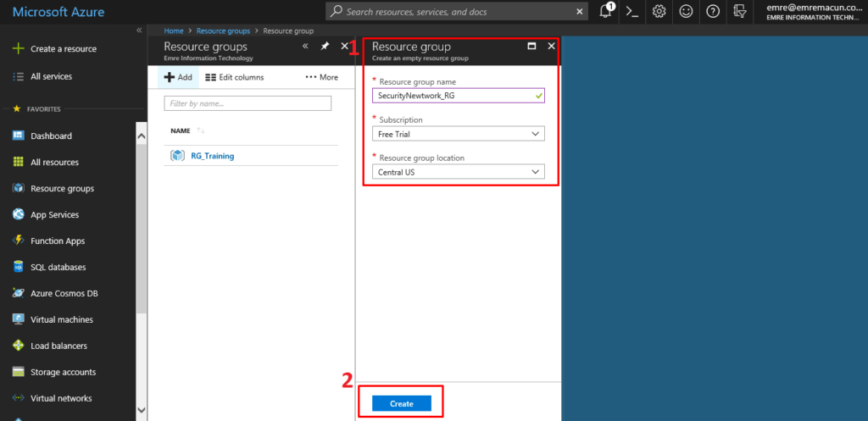Go to Resource groups breadcrumb
868x421 pixels.
[x=223, y=31]
